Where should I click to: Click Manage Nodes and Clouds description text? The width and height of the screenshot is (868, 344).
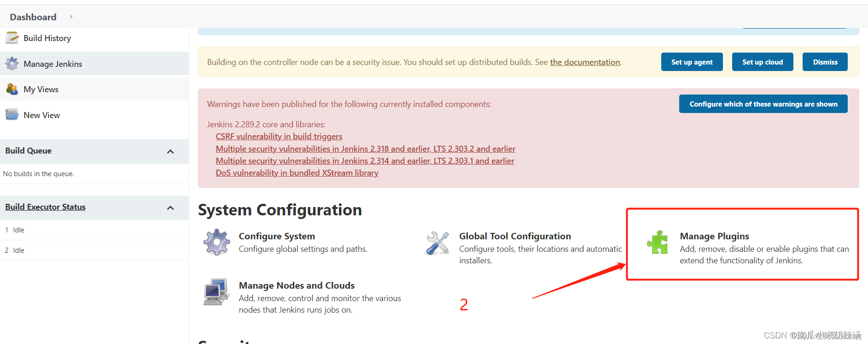pyautogui.click(x=320, y=304)
